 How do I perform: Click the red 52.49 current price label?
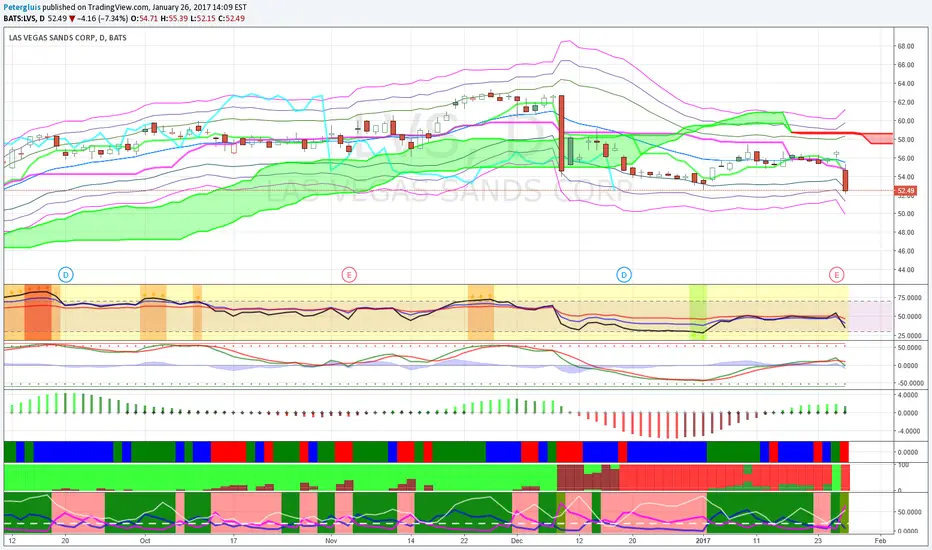pos(906,191)
